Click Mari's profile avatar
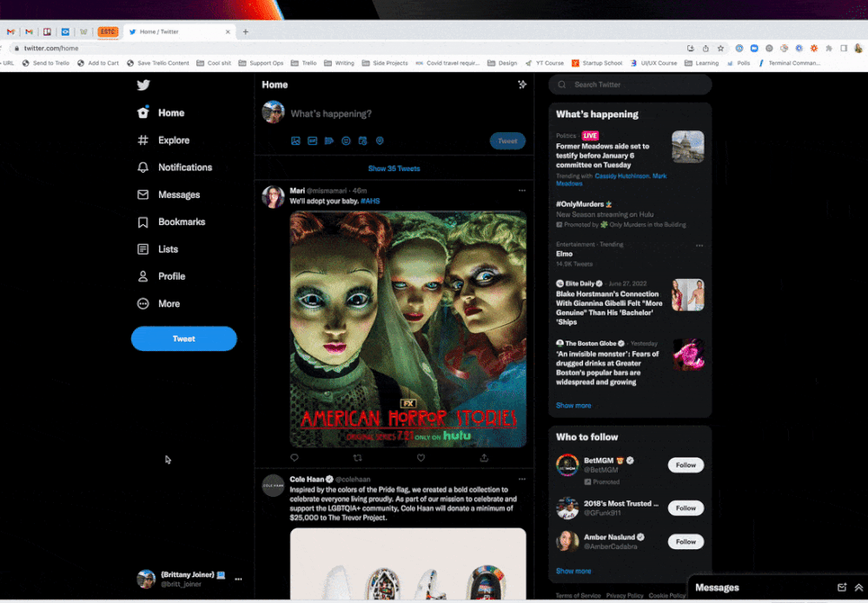 point(273,197)
